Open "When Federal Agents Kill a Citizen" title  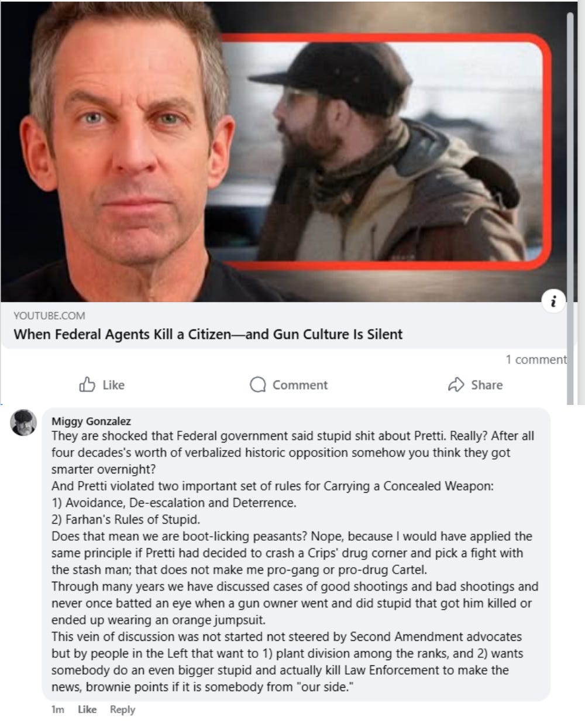(208, 335)
